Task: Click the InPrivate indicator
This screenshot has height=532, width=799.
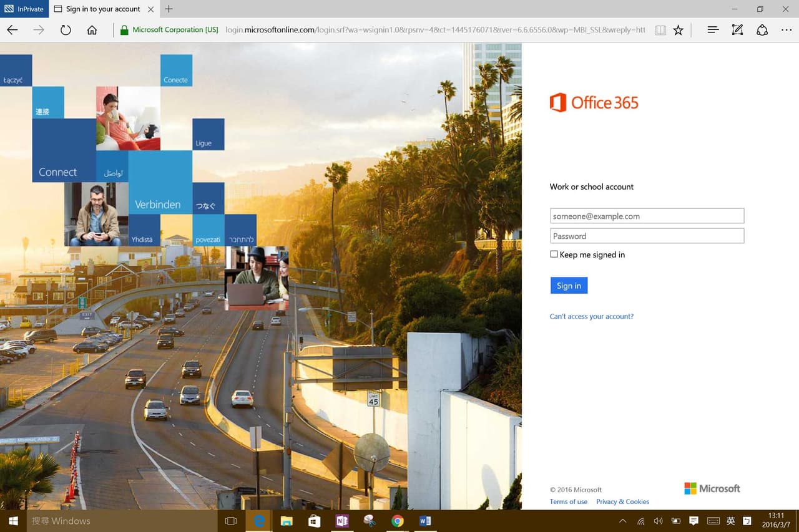Action: click(24, 9)
